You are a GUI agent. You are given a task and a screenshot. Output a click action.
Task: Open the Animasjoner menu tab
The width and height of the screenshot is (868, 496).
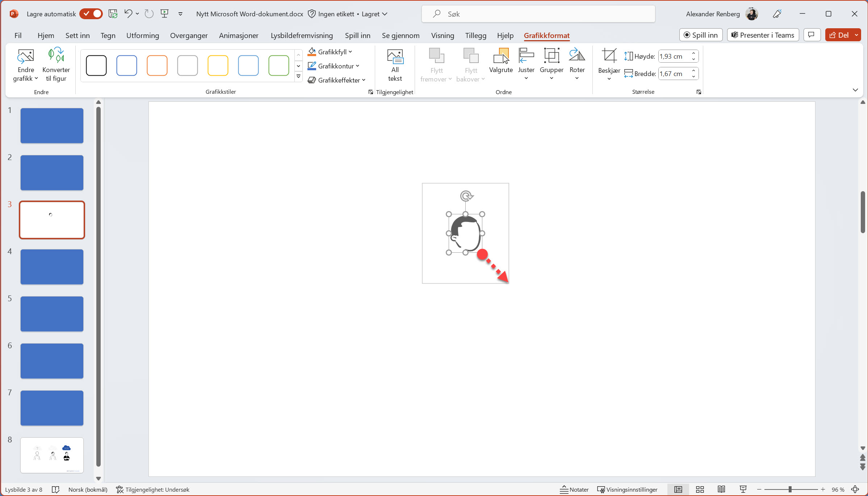(238, 35)
